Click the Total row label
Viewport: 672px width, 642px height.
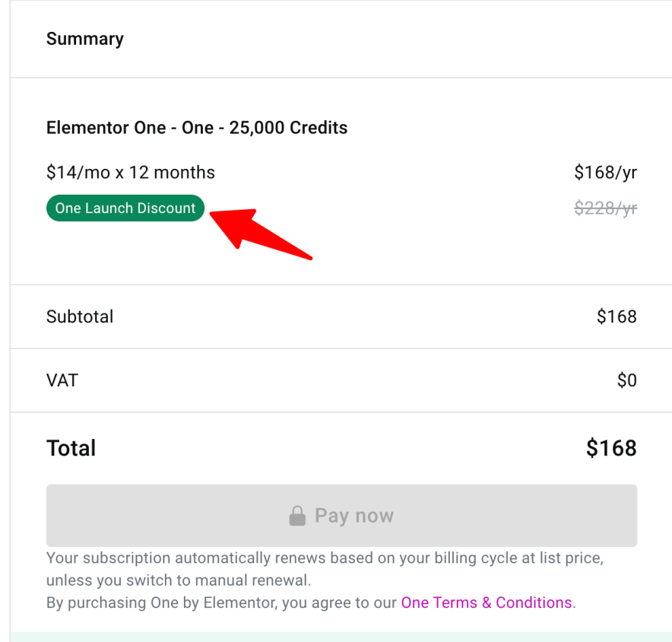(x=71, y=448)
